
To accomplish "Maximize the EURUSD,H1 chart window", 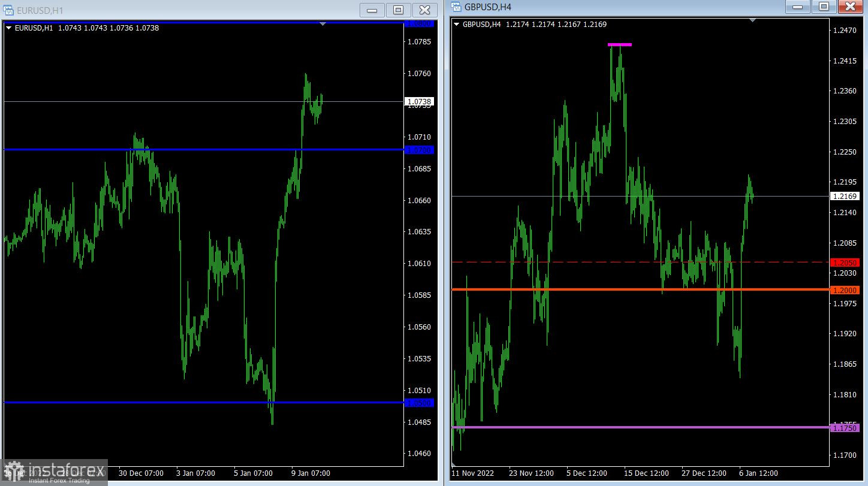I will tap(399, 10).
